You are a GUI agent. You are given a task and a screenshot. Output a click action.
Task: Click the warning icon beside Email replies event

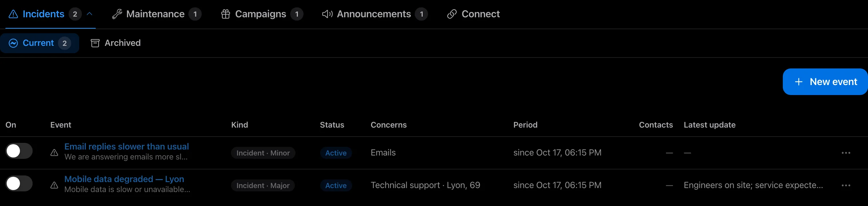point(54,153)
